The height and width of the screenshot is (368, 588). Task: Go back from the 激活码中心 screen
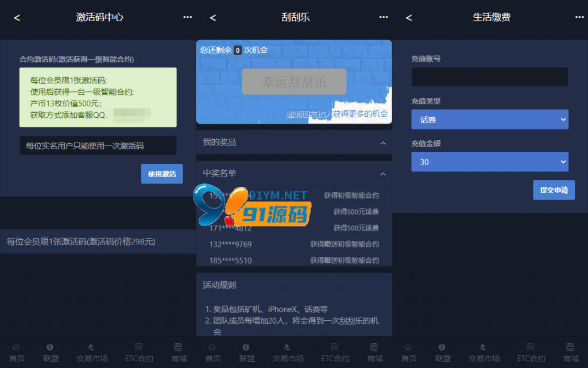click(17, 18)
